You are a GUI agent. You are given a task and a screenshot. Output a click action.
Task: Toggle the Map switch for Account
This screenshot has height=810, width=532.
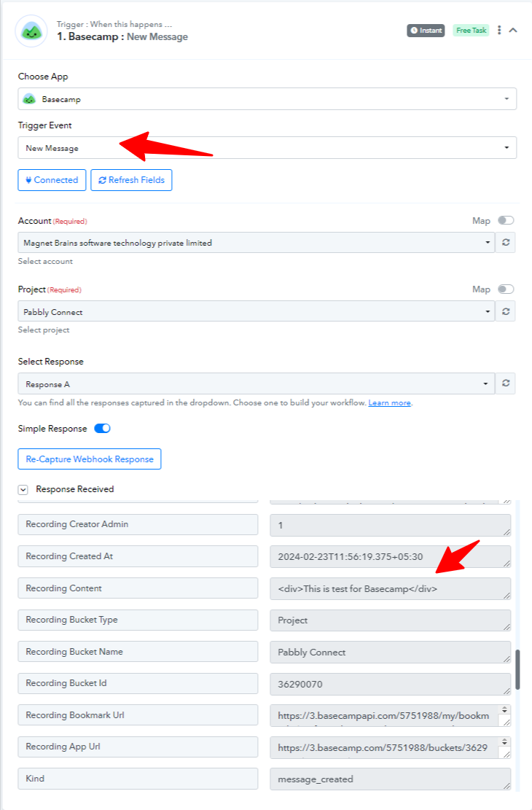(506, 221)
